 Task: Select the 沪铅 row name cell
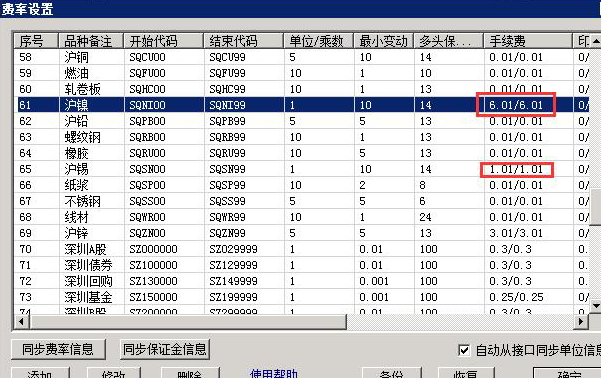pyautogui.click(x=77, y=121)
